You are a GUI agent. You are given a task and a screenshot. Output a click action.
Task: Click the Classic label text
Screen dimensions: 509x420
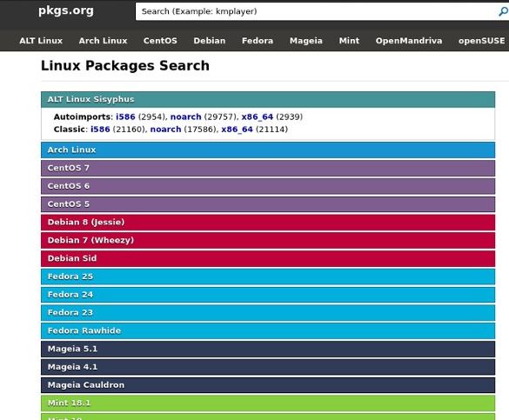point(70,130)
